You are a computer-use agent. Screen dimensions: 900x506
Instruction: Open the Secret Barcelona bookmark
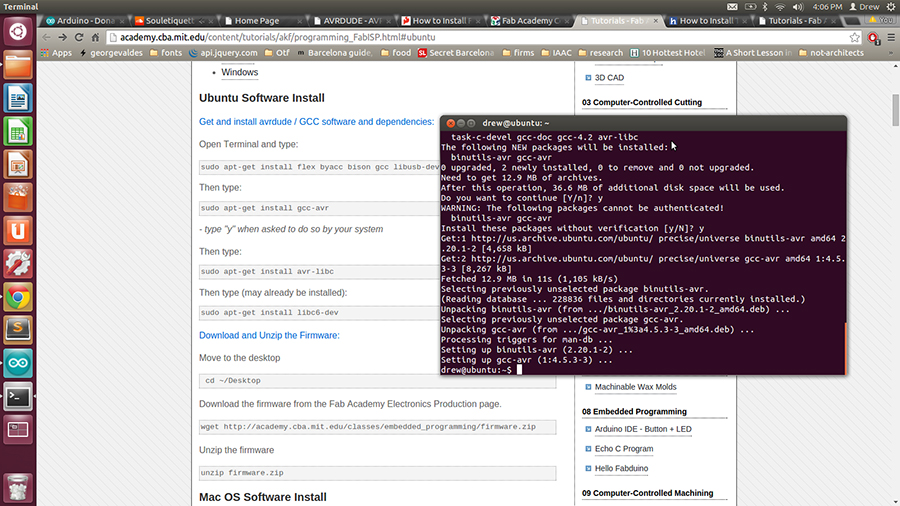point(456,53)
